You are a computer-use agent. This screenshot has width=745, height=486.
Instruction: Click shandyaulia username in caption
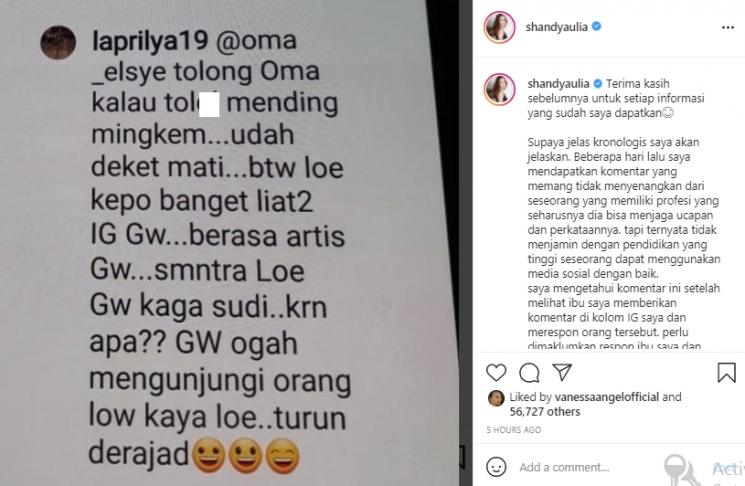pyautogui.click(x=558, y=84)
